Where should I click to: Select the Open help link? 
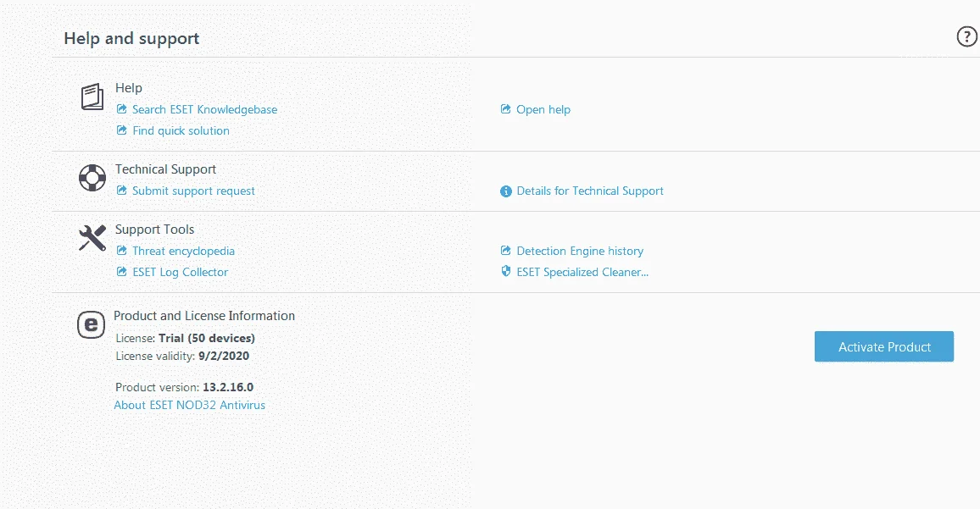click(543, 109)
